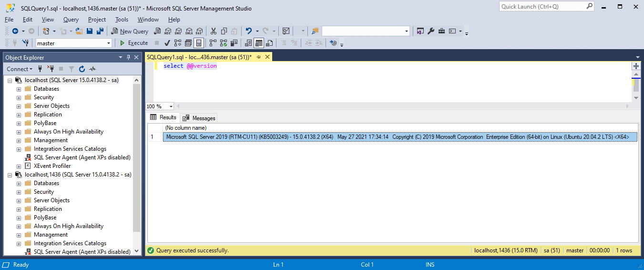
Task: Click the New Query button
Action: 130,31
